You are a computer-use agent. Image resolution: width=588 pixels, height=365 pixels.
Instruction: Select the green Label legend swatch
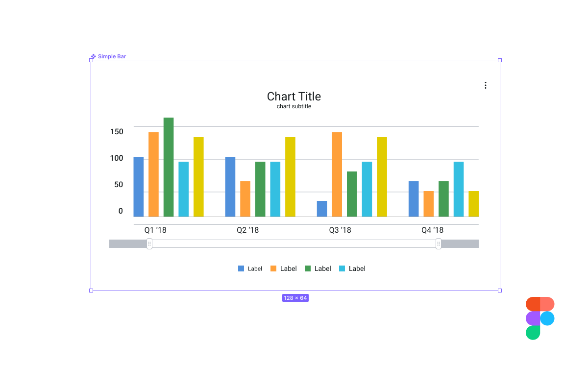[x=308, y=268]
